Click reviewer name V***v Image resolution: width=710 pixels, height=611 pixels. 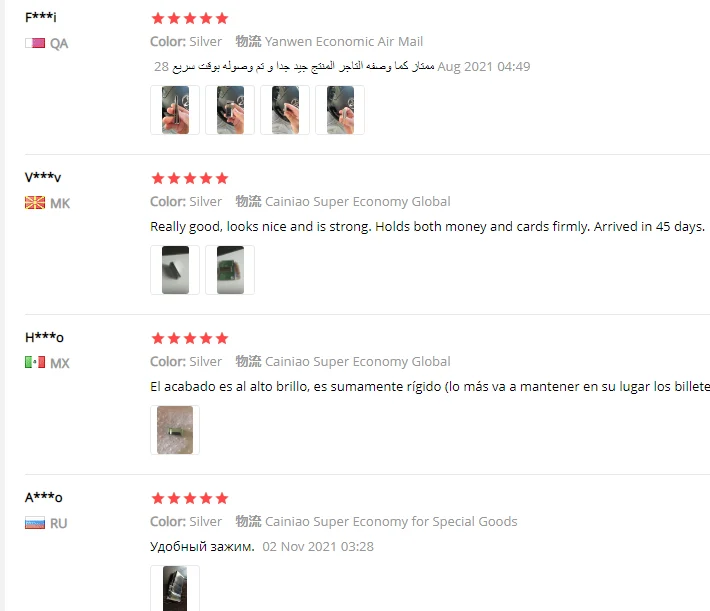click(43, 177)
